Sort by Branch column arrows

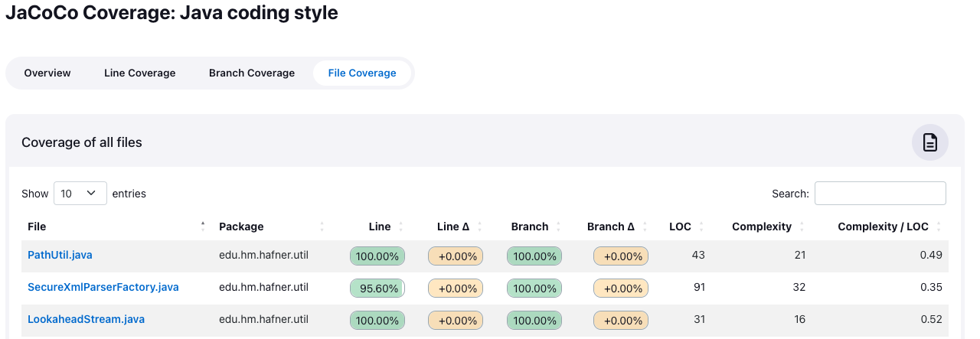(x=559, y=227)
